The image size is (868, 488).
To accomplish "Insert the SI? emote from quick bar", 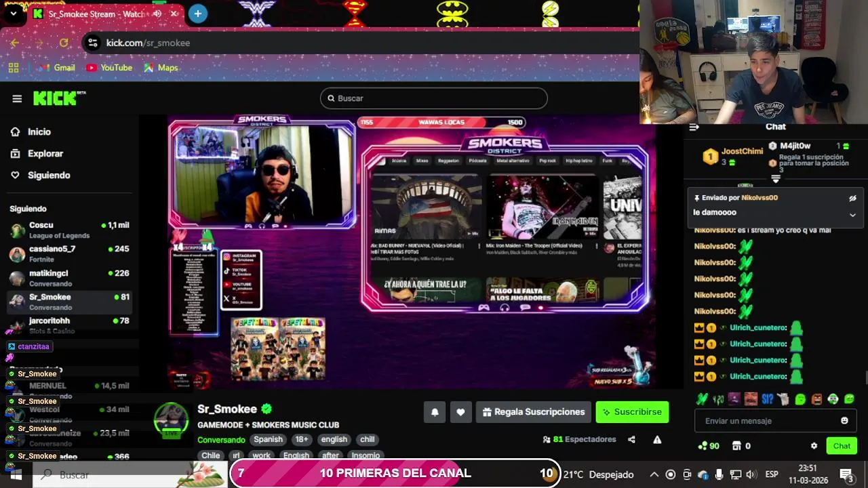I will coord(767,399).
